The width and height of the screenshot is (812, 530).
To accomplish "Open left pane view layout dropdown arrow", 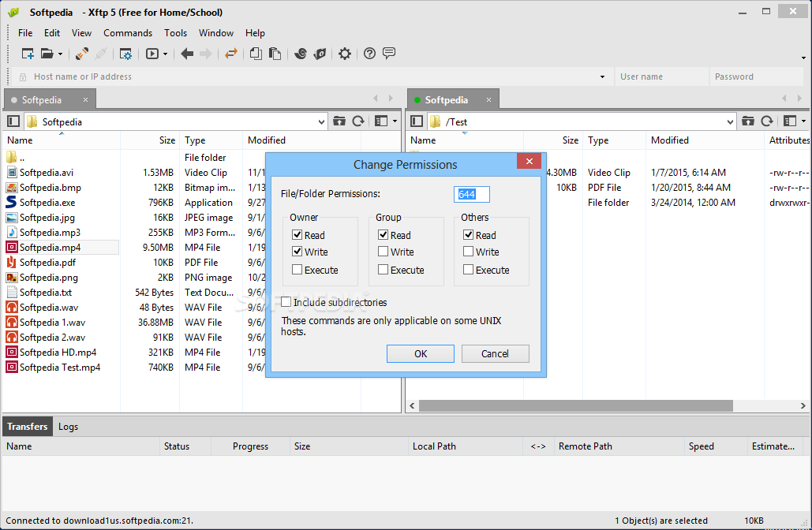I will [395, 121].
